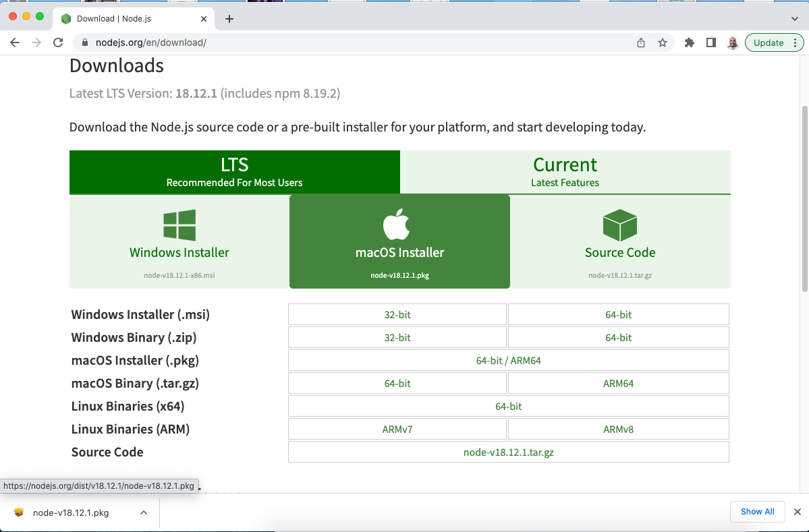Click Show All downloads button
This screenshot has width=809, height=532.
(757, 512)
